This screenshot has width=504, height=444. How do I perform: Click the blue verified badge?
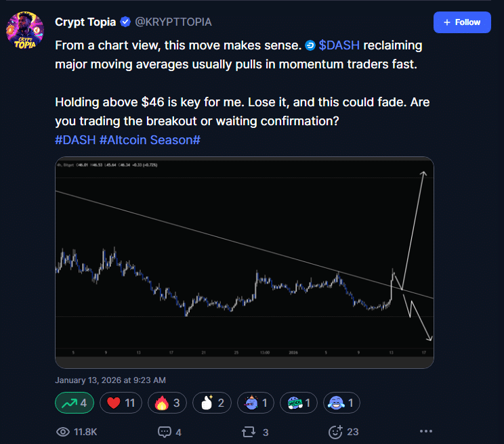125,22
